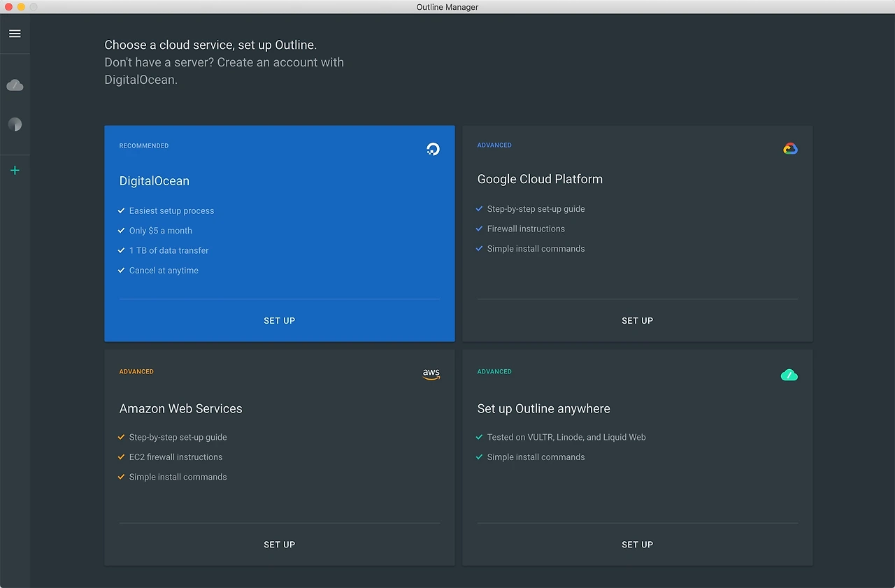Click 'Only $5 a month' text

tap(160, 231)
